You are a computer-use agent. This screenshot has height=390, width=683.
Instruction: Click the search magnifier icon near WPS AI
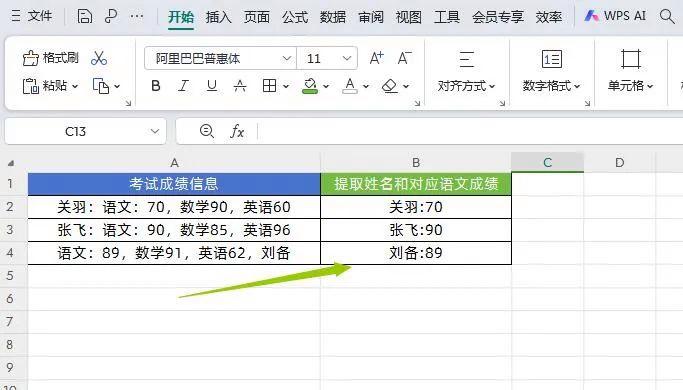coord(667,17)
